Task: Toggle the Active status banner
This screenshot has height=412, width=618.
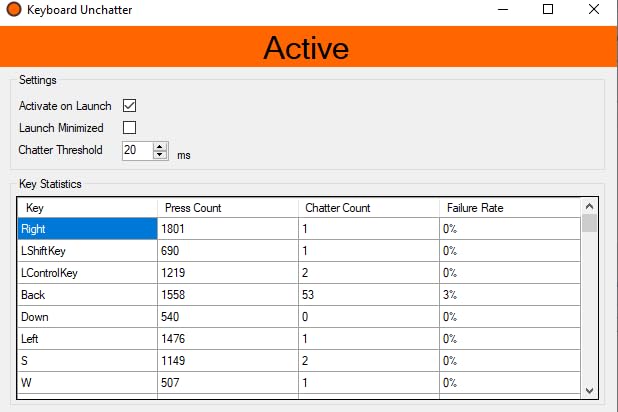Action: click(308, 47)
